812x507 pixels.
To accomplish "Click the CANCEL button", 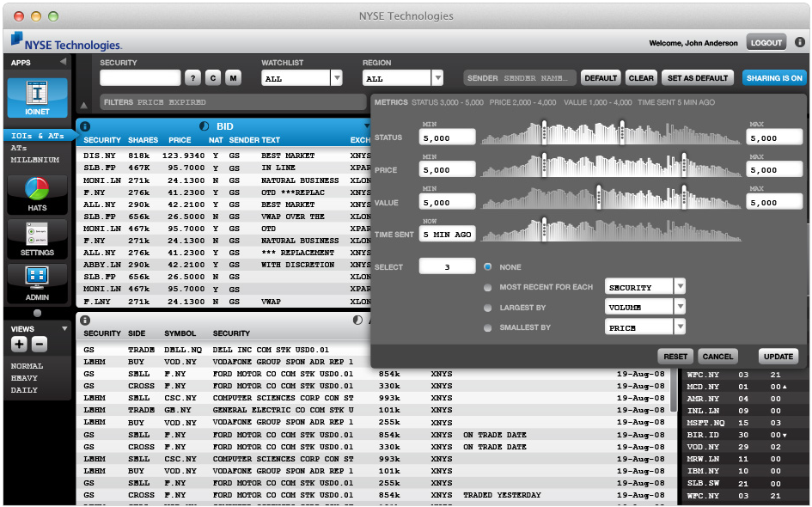I will [717, 357].
